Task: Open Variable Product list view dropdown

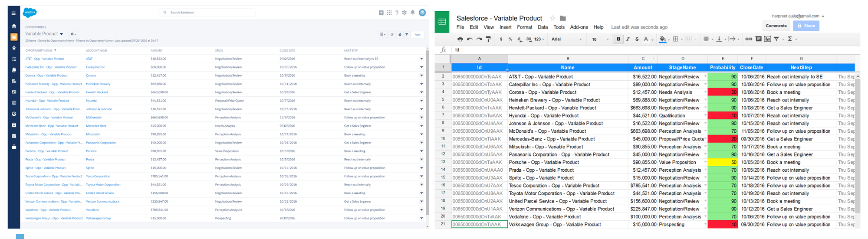Action: click(x=62, y=34)
